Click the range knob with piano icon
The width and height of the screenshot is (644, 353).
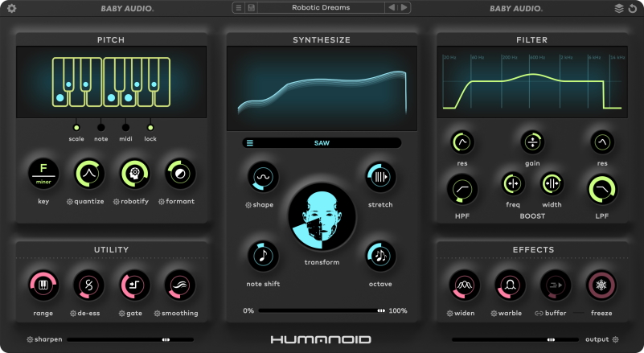pos(43,285)
